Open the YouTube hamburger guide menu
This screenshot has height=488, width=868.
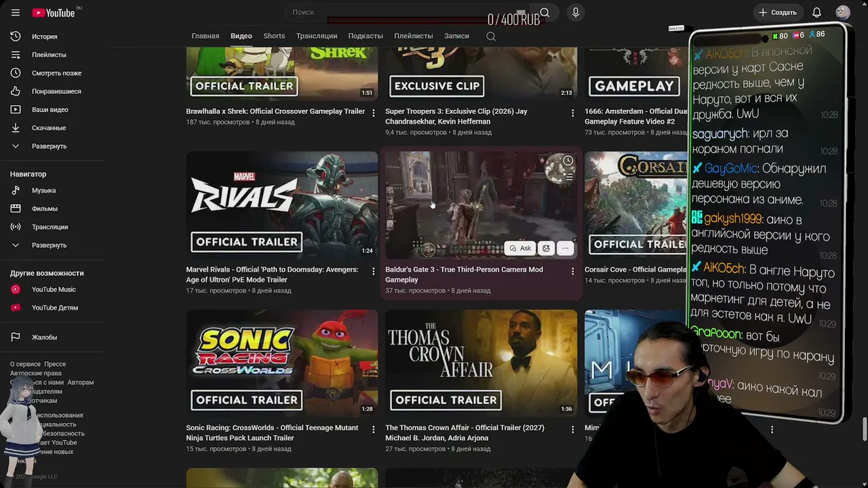coord(16,13)
